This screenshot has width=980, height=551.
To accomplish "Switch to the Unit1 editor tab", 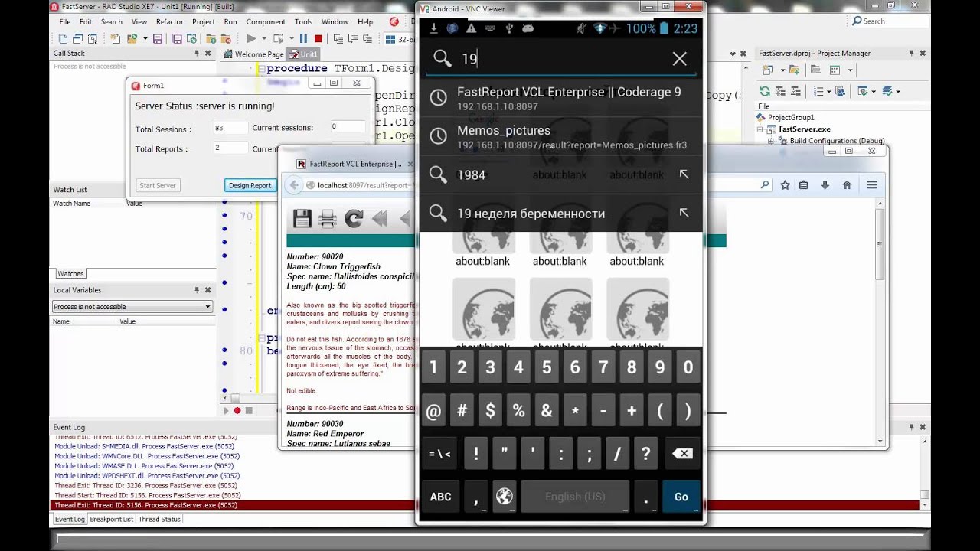I will pyautogui.click(x=303, y=54).
